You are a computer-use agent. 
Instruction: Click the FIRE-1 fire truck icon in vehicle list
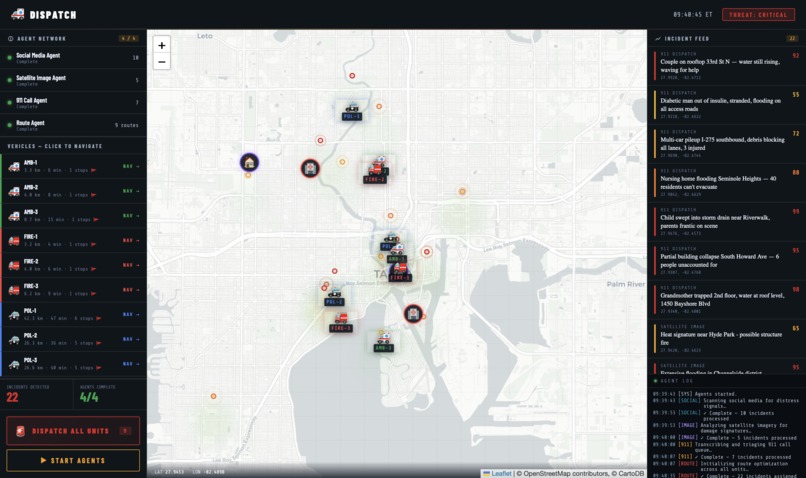point(14,240)
